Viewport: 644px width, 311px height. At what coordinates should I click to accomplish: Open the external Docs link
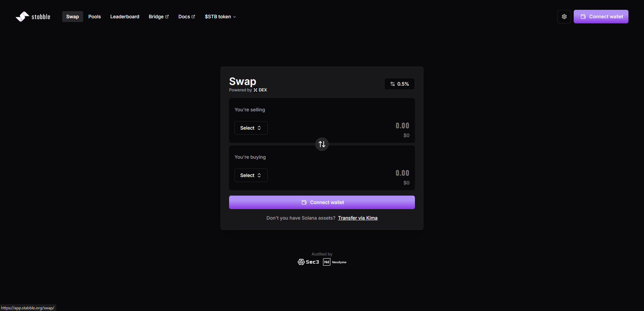pos(187,17)
